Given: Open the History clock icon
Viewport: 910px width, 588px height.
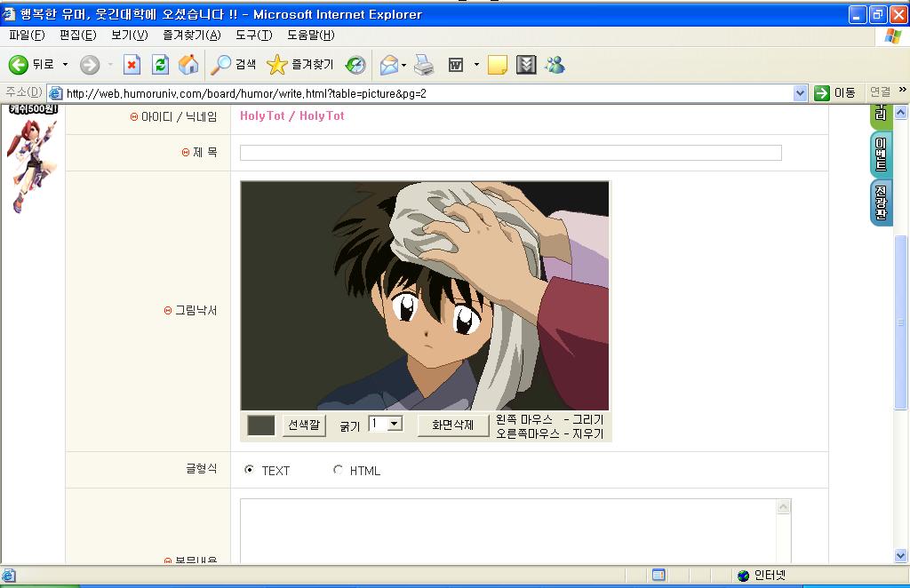Looking at the screenshot, I should 355,64.
